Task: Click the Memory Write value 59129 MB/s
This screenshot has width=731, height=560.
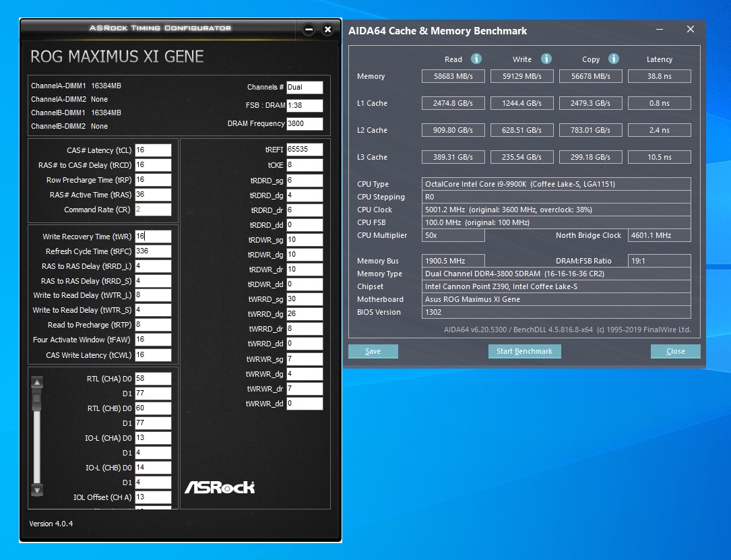Action: tap(521, 76)
